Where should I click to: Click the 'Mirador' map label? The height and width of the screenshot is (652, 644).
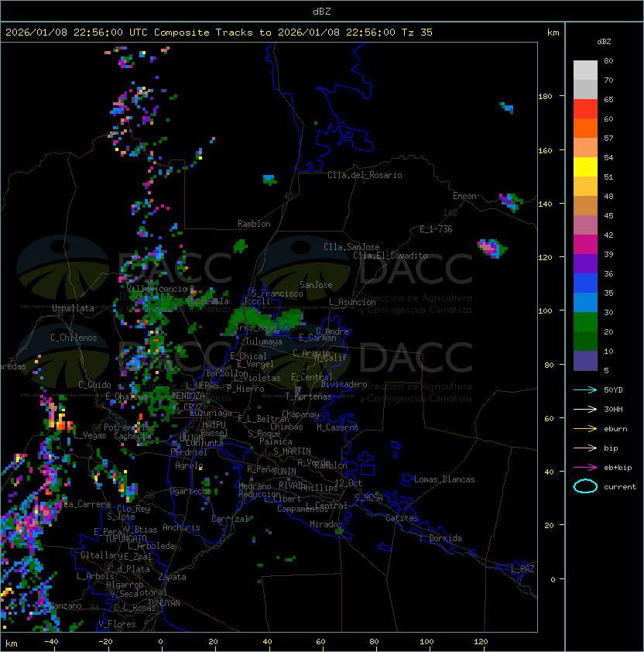pyautogui.click(x=327, y=524)
